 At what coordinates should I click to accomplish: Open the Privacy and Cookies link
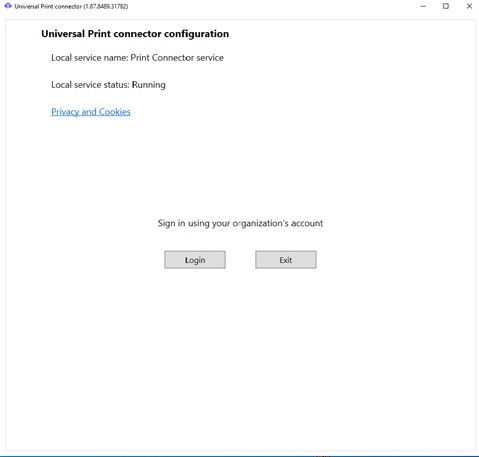(x=91, y=112)
